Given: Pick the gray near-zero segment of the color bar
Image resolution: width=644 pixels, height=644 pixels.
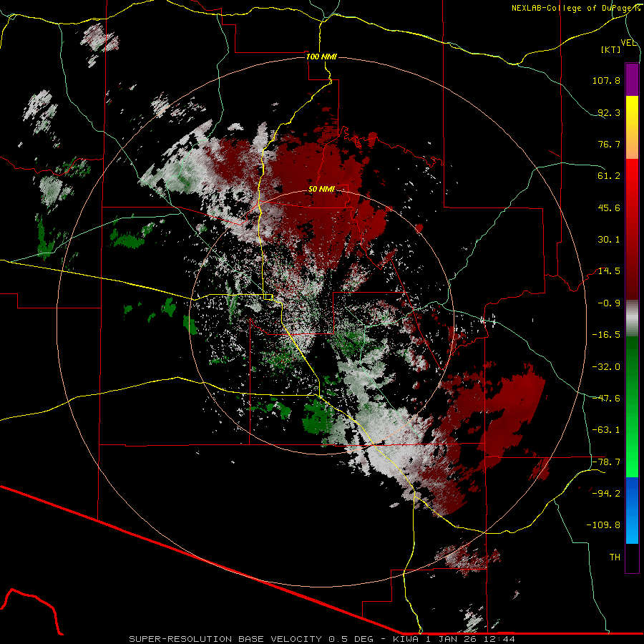Looking at the screenshot, I should point(632,317).
